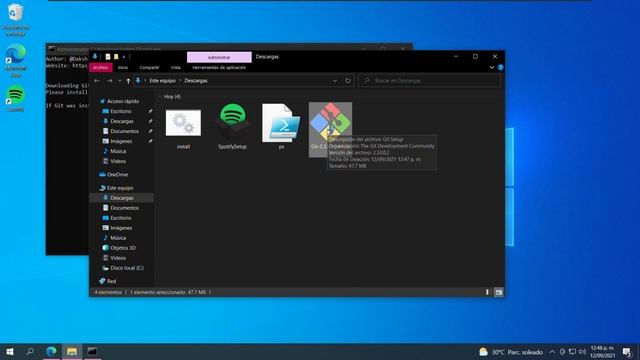Open Disco local (C:)
The height and width of the screenshot is (360, 640).
[127, 268]
